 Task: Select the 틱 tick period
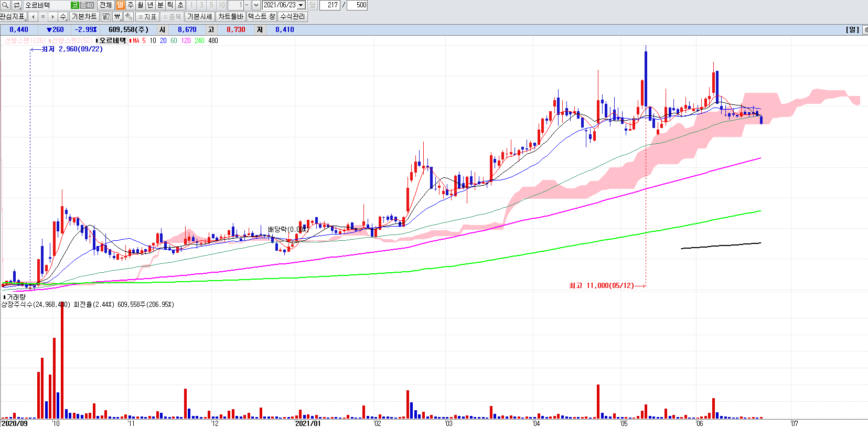(x=170, y=5)
